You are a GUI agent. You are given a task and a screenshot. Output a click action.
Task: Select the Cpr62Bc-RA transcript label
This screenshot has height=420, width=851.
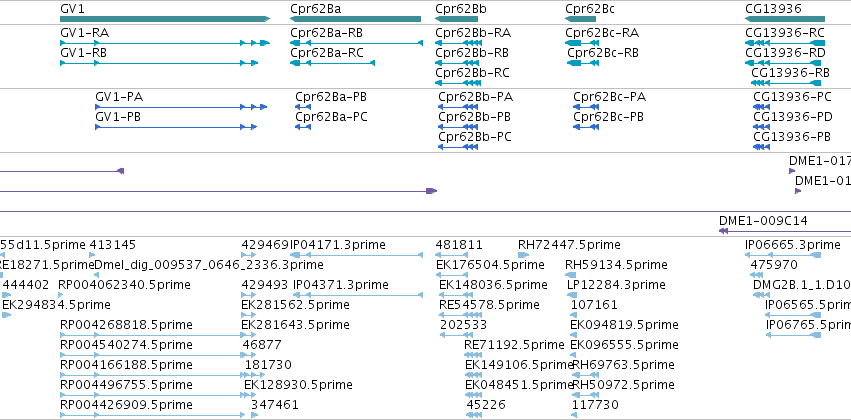[x=602, y=33]
